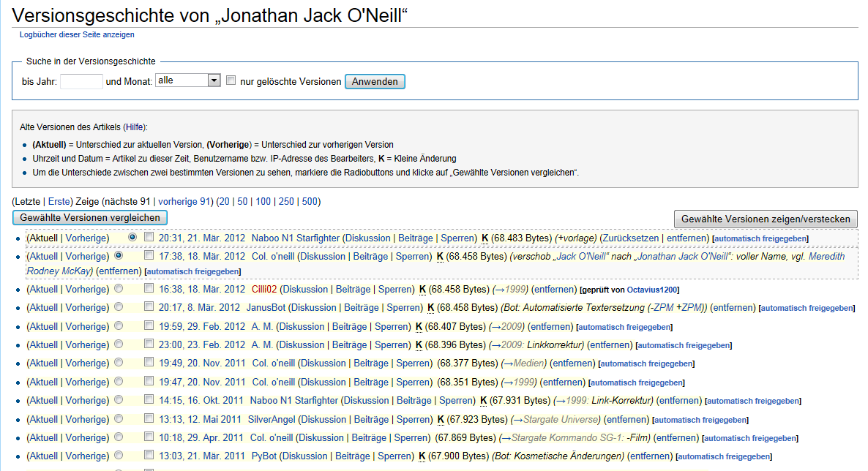Screen dimensions: 868x471
Task: Open the 'Hilfe' link in legend box
Action: click(x=134, y=127)
